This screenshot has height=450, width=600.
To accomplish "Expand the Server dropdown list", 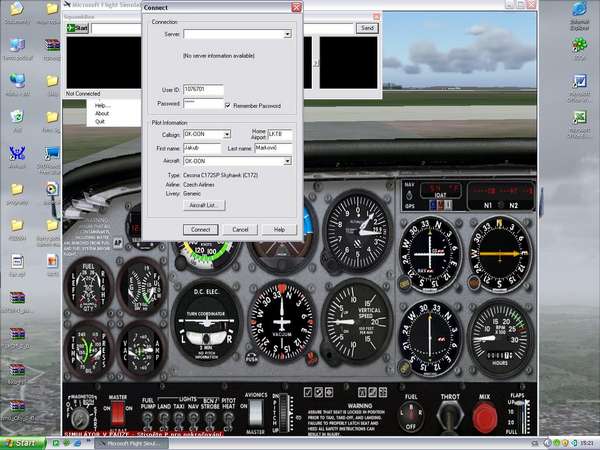I will pos(286,34).
